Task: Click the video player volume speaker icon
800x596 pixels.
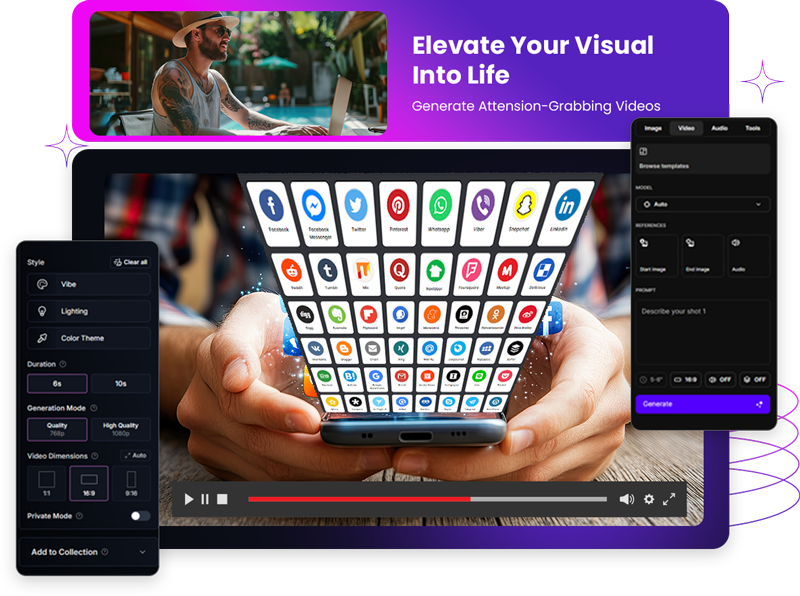Action: [x=626, y=499]
